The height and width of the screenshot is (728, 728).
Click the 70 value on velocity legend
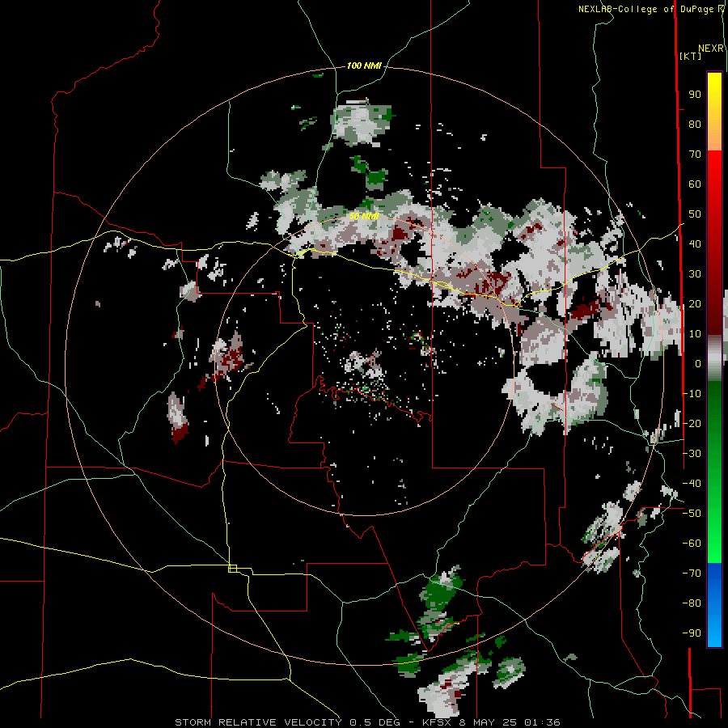[695, 154]
